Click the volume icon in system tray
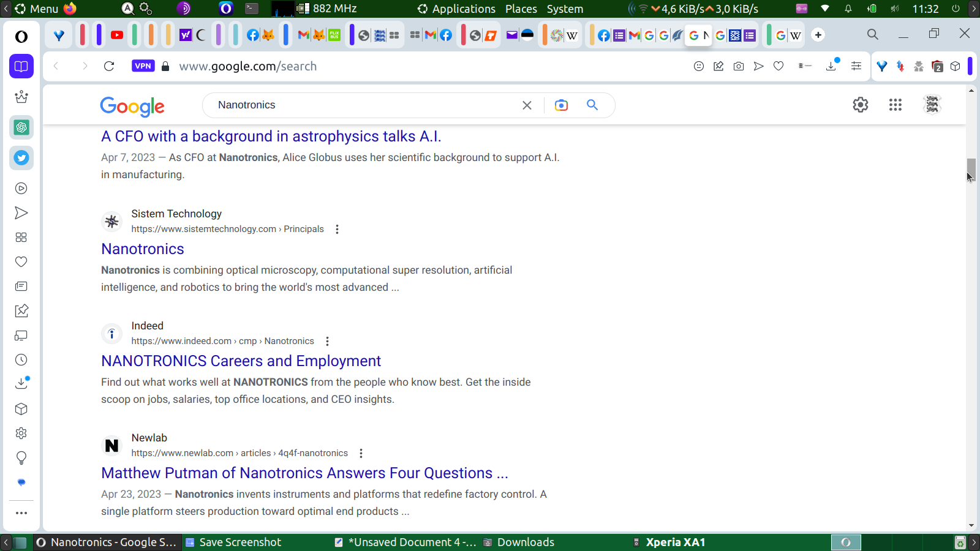The width and height of the screenshot is (980, 551). click(895, 9)
